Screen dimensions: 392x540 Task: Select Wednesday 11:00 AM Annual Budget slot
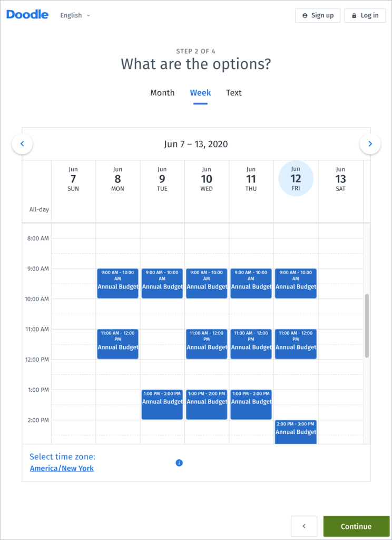pos(207,344)
